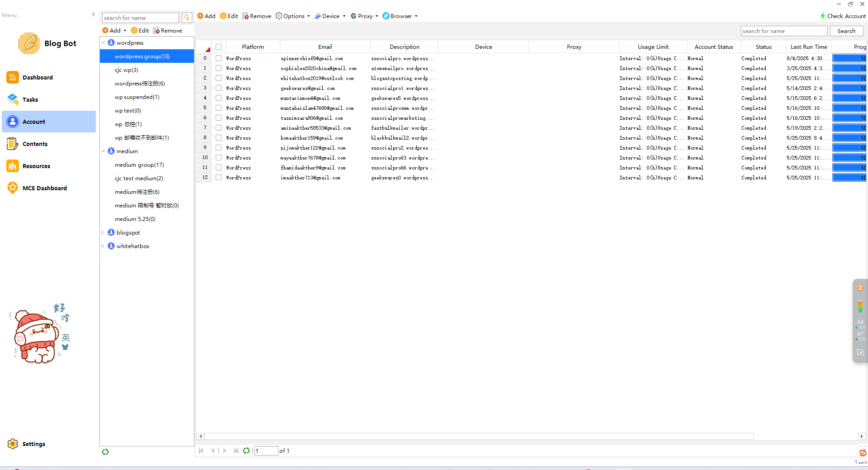Click the Check Account lightning icon
This screenshot has height=470, width=868.
[x=823, y=16]
